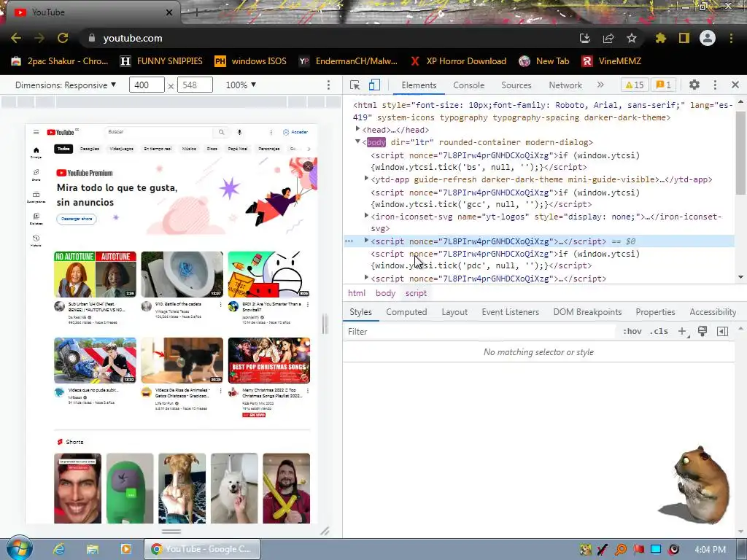This screenshot has height=560, width=747.
Task: Switch to the Sources tab
Action: coord(516,85)
